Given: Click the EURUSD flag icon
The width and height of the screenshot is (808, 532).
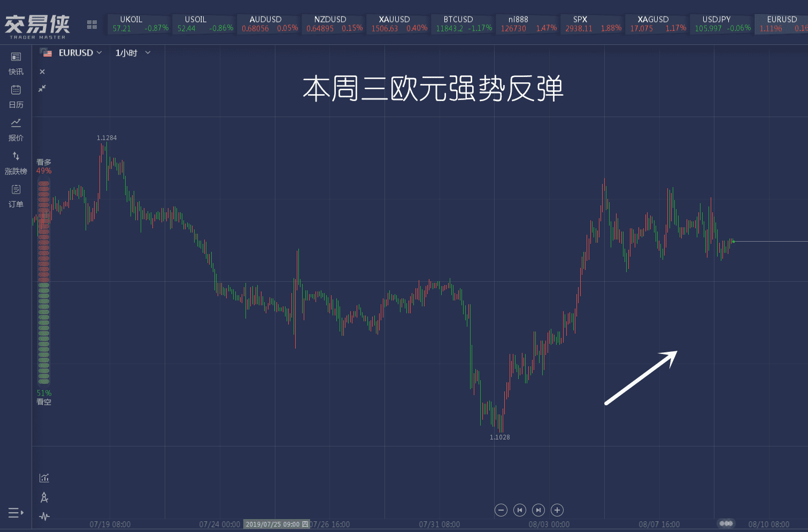Looking at the screenshot, I should tap(47, 52).
